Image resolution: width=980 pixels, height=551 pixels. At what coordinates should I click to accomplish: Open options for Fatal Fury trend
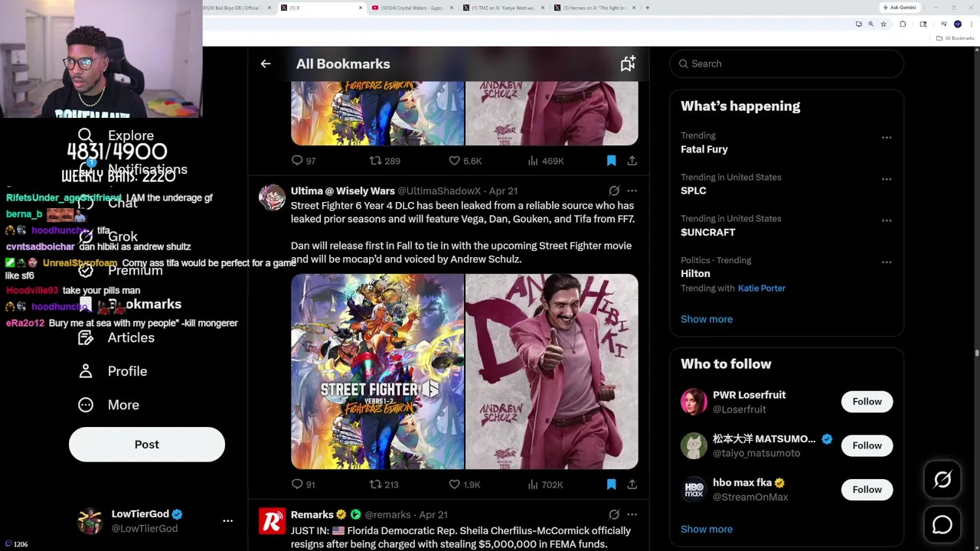[887, 138]
